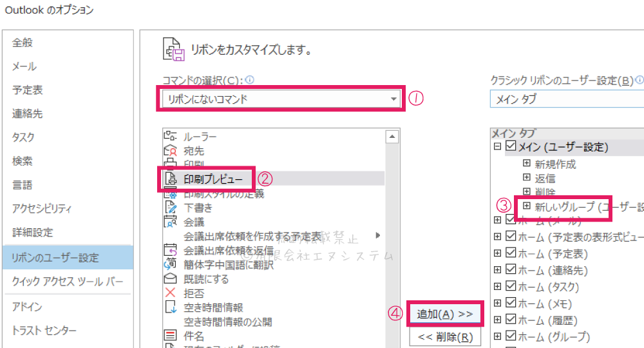Click the 会議出席依頼を返信 icon
This screenshot has width=644, height=348.
pyautogui.click(x=170, y=250)
